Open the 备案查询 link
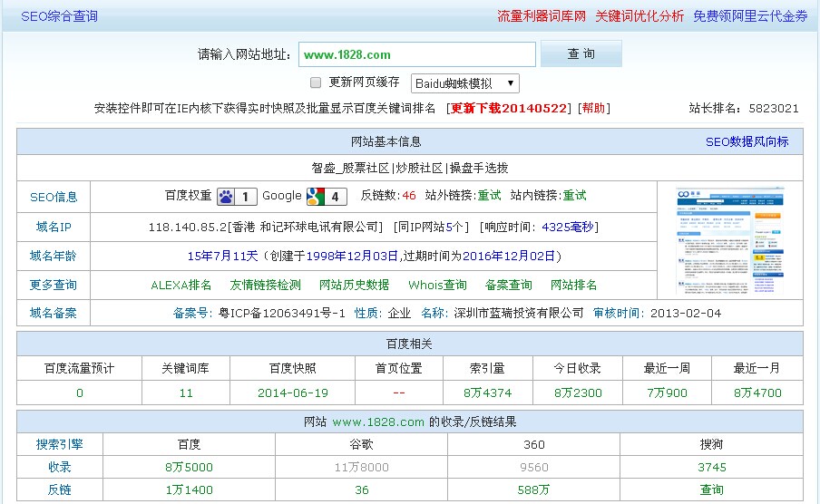 click(508, 285)
